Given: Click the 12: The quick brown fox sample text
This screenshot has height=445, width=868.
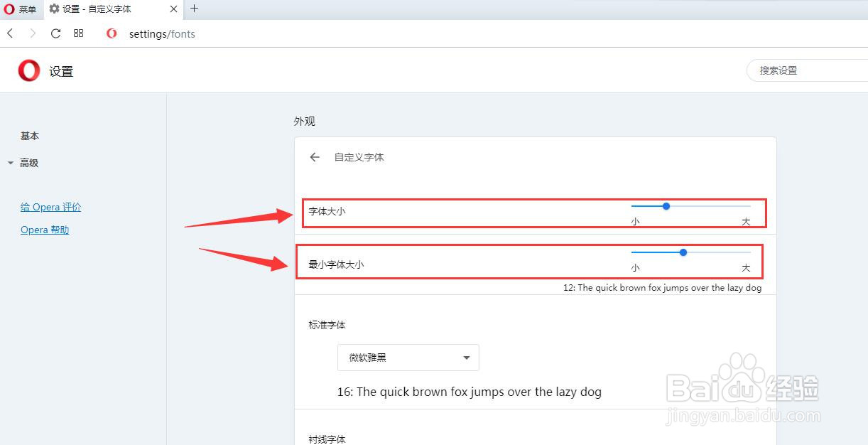Looking at the screenshot, I should [x=663, y=288].
